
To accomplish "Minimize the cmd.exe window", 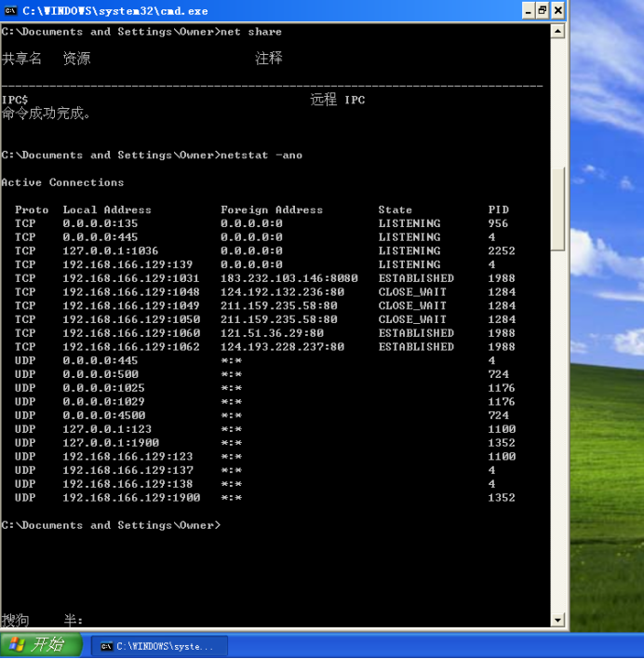I will tap(524, 10).
